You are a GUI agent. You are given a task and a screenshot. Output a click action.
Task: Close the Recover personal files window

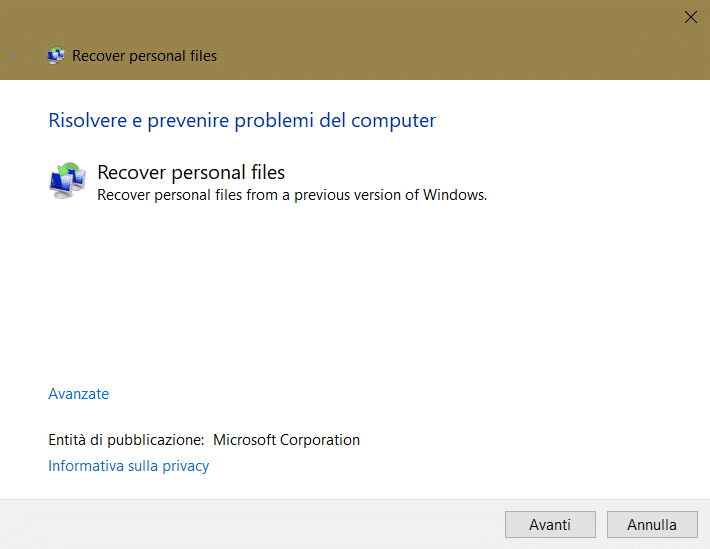click(x=690, y=16)
